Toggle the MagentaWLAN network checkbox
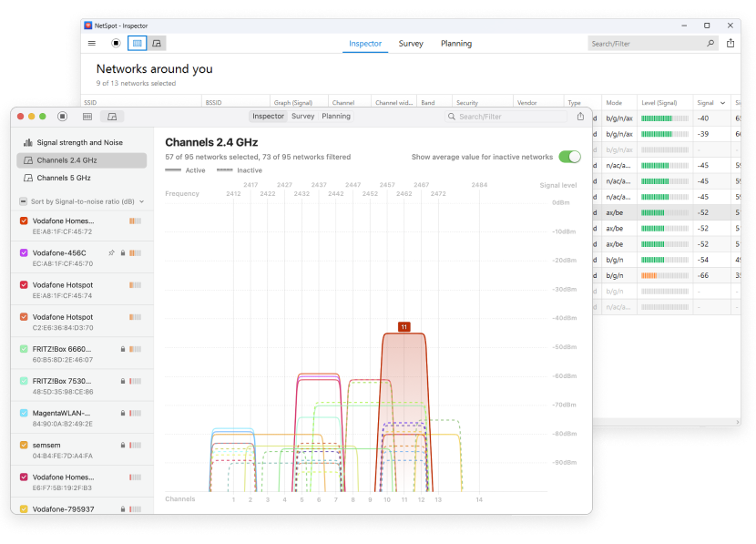The image size is (756, 544). (x=24, y=414)
